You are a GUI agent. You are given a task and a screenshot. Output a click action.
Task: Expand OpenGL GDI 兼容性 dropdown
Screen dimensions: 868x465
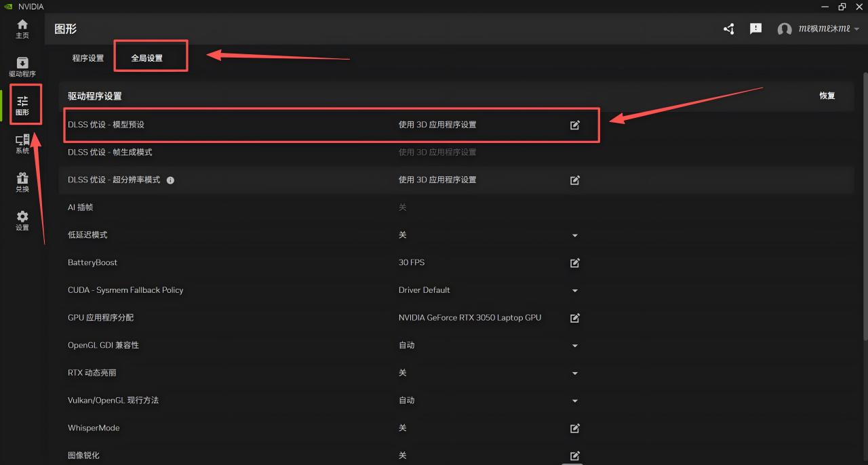(575, 346)
